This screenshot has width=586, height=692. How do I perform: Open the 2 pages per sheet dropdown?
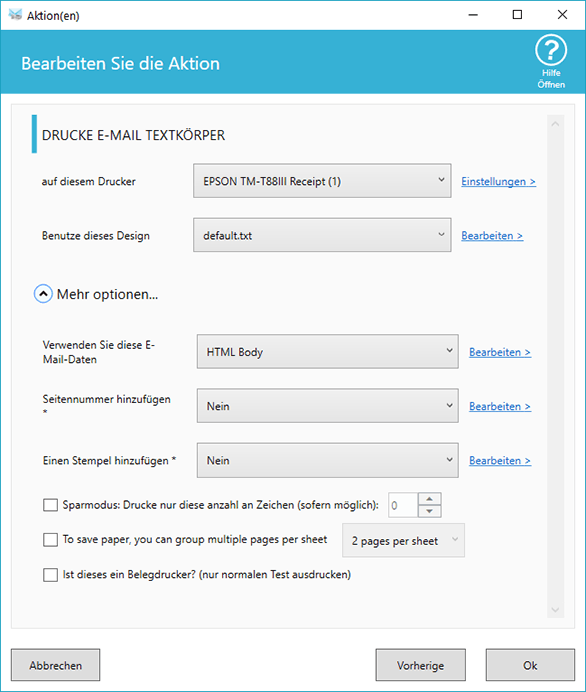click(403, 541)
